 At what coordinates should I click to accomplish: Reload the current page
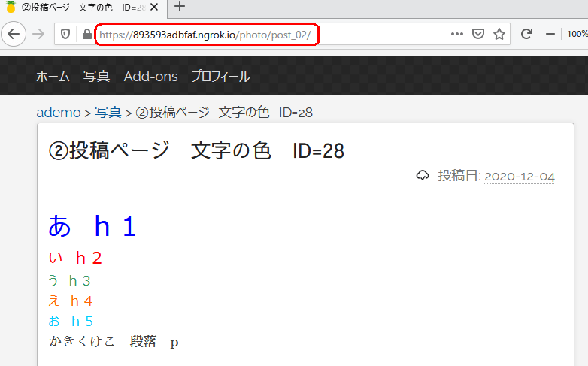[x=526, y=34]
